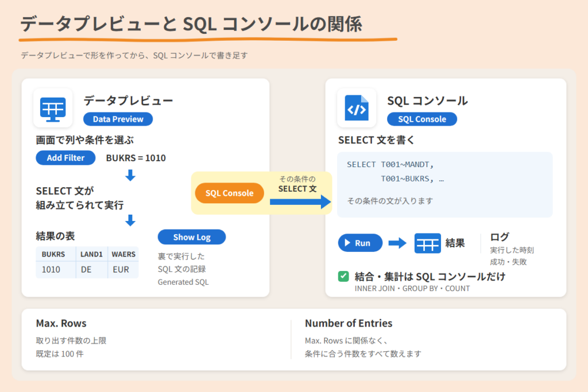Click the LAND1 column header
This screenshot has height=392, width=588.
click(x=91, y=254)
